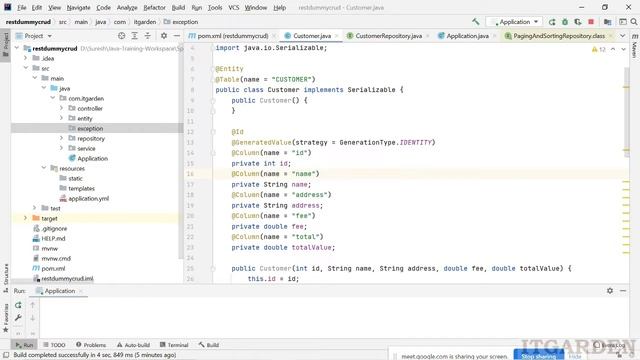Viewport: 640px width, 360px height.
Task: Collapse the src folder
Action: pyautogui.click(x=26, y=68)
